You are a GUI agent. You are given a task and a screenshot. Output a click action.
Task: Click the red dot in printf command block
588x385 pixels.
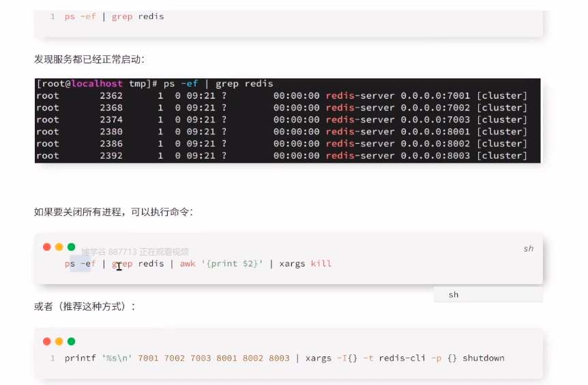point(47,341)
